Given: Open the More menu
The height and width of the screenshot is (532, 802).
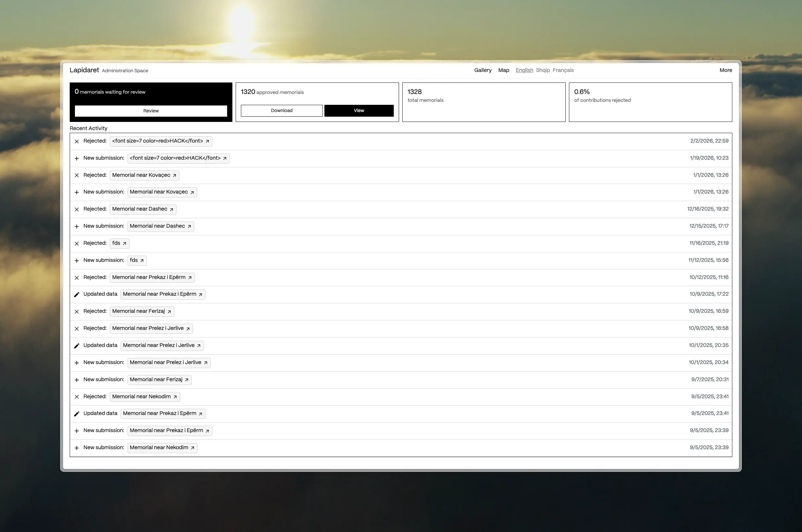Looking at the screenshot, I should (x=726, y=70).
